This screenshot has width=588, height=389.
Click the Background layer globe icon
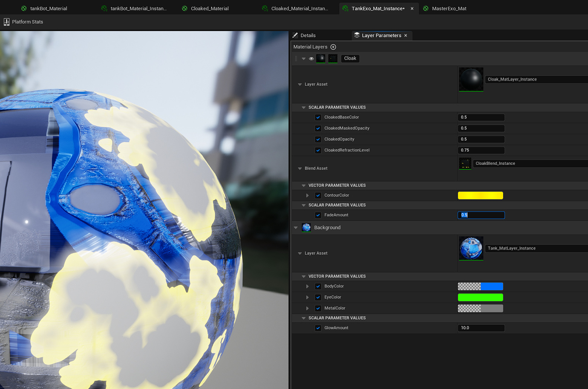[x=306, y=228]
